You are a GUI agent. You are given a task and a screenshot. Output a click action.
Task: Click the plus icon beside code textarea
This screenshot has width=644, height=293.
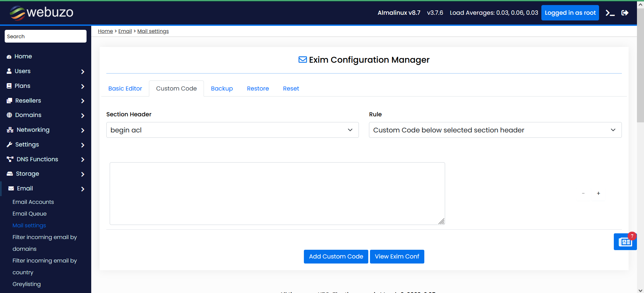click(x=598, y=193)
